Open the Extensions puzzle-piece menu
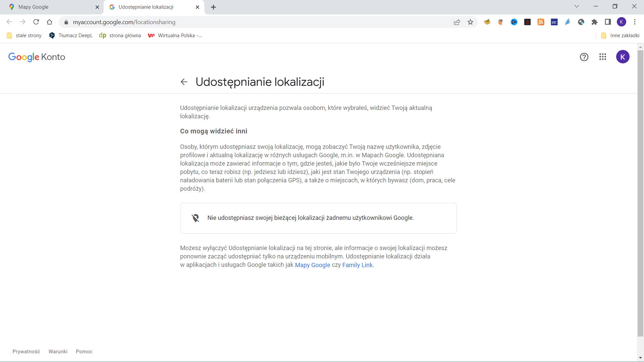 [594, 22]
